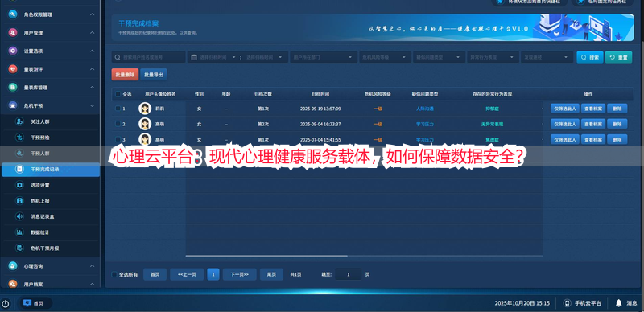Click the table horizontal scrollbar
Screen dimensions: 644x312
[267, 256]
